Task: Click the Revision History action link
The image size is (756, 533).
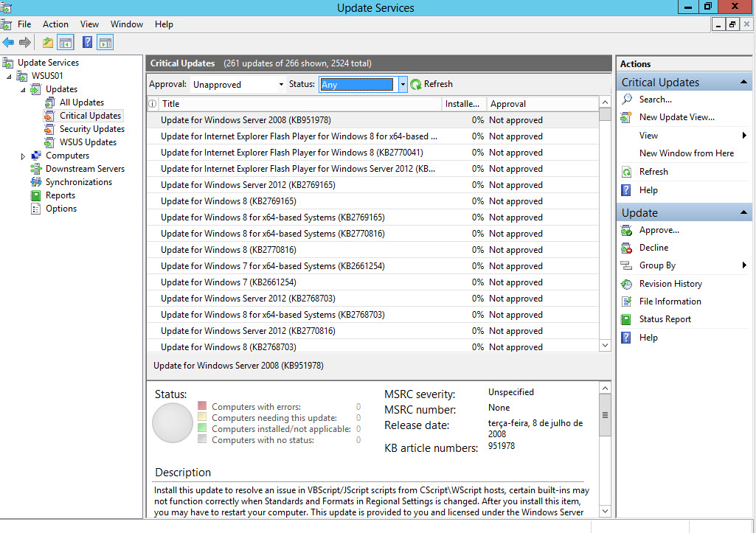Action: [x=670, y=284]
